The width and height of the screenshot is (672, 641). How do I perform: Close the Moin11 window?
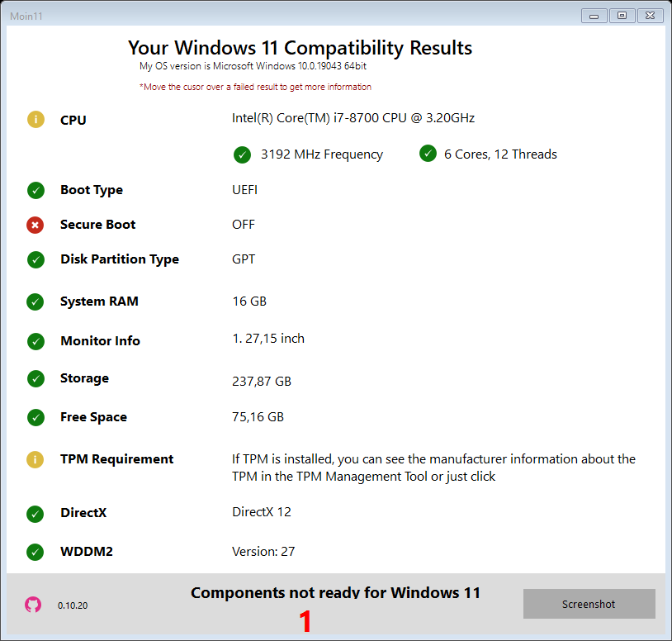651,16
